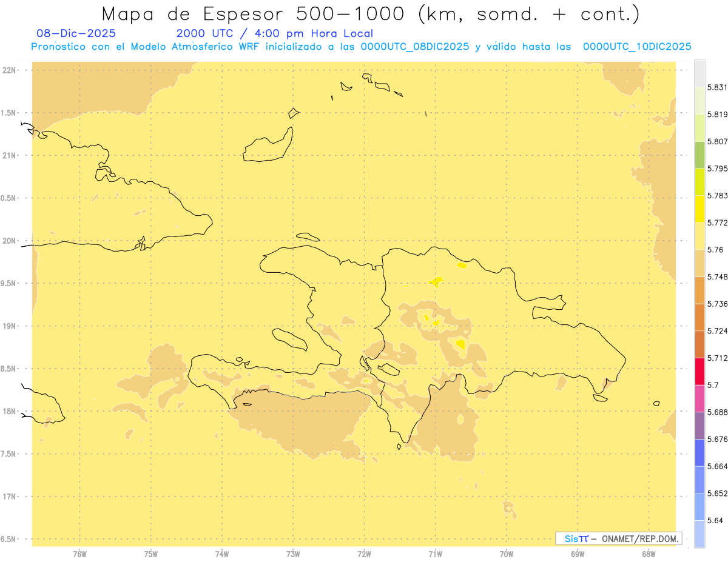Viewport: 728px width, 562px height.
Task: Click the '18N' latitude label
Action: [10, 411]
